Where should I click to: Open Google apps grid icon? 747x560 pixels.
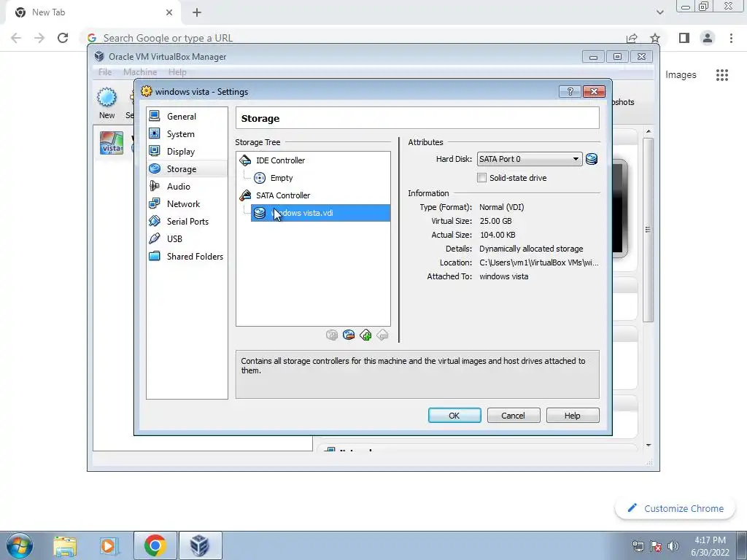coord(721,75)
